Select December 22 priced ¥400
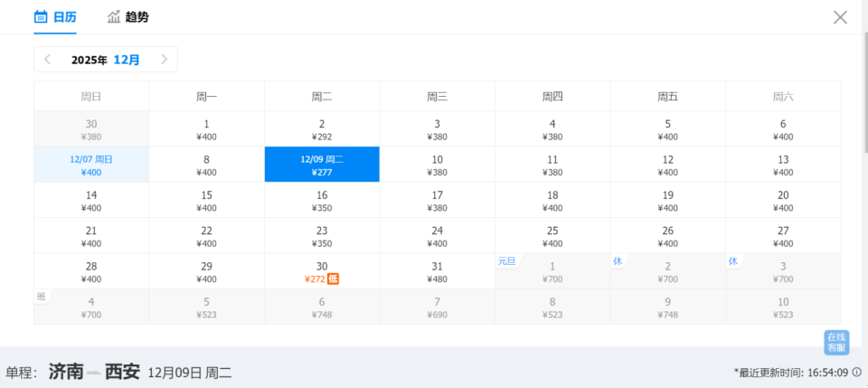 pos(206,236)
